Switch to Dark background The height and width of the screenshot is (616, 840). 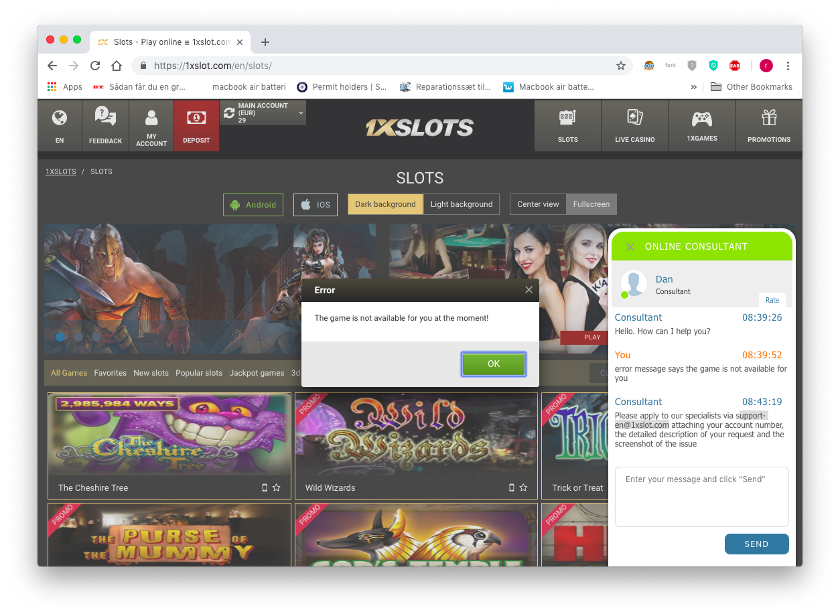coord(385,204)
